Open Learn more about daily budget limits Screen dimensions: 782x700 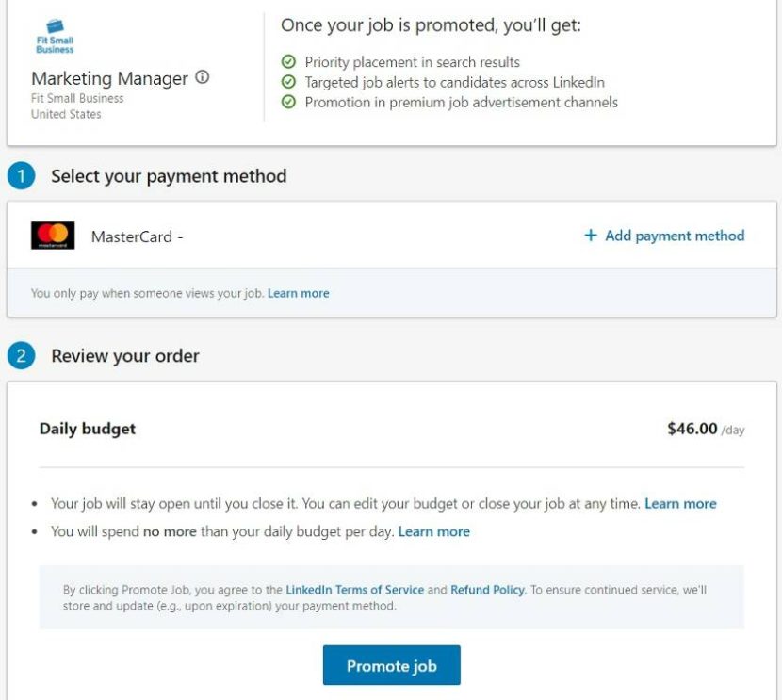pyautogui.click(x=432, y=531)
